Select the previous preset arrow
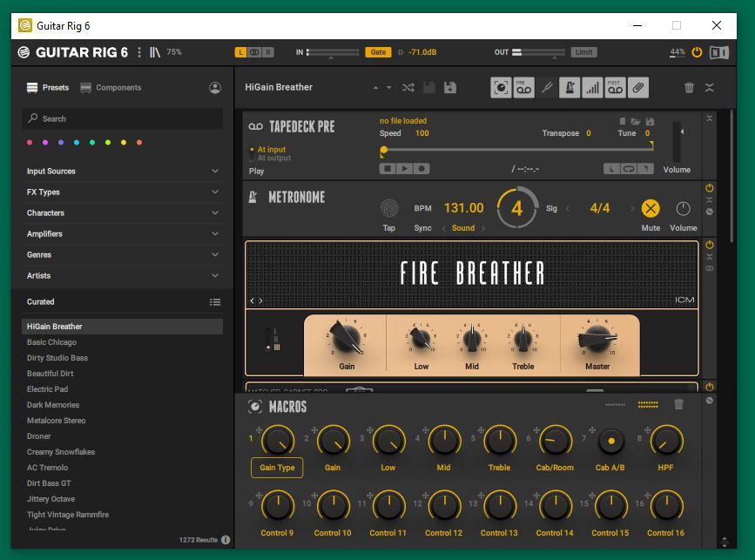The image size is (755, 560). click(375, 88)
